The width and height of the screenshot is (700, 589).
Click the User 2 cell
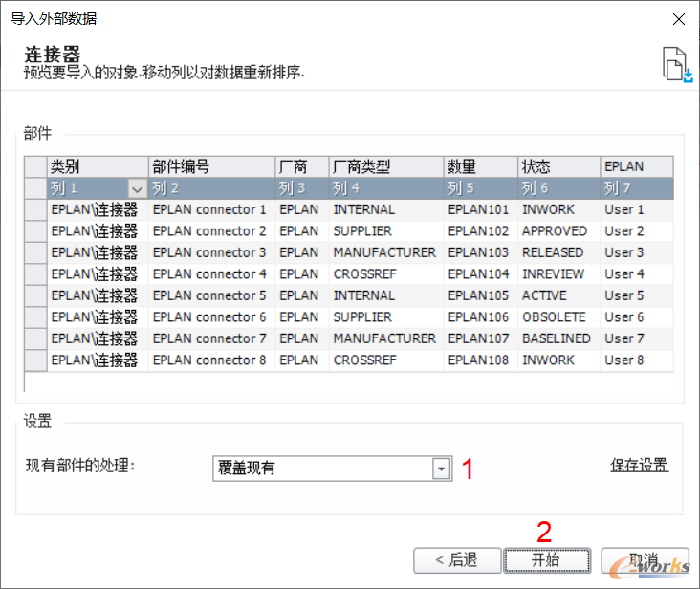(637, 231)
